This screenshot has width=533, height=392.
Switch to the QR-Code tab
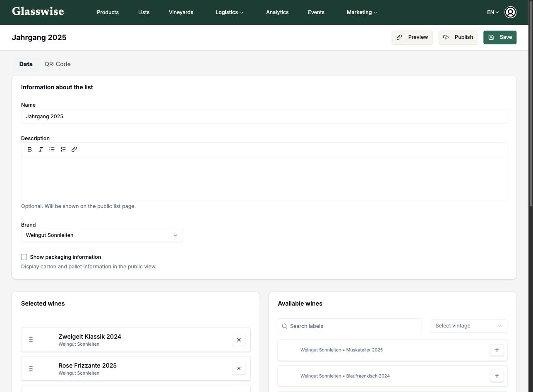click(x=58, y=64)
